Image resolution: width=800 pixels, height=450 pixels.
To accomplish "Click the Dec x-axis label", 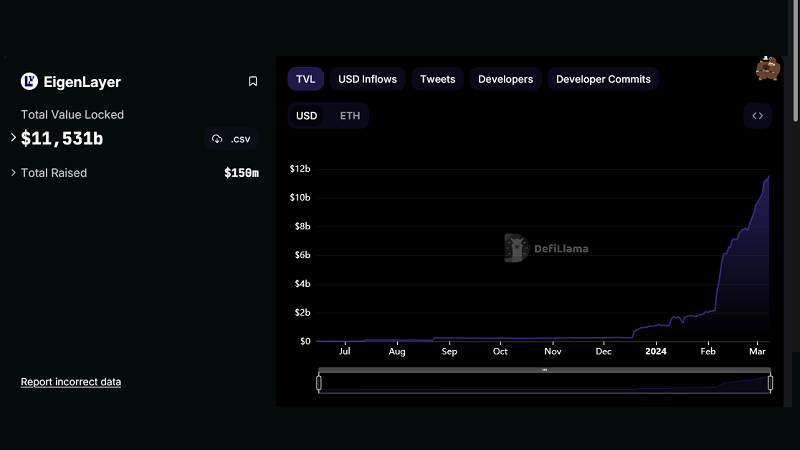I will click(604, 352).
